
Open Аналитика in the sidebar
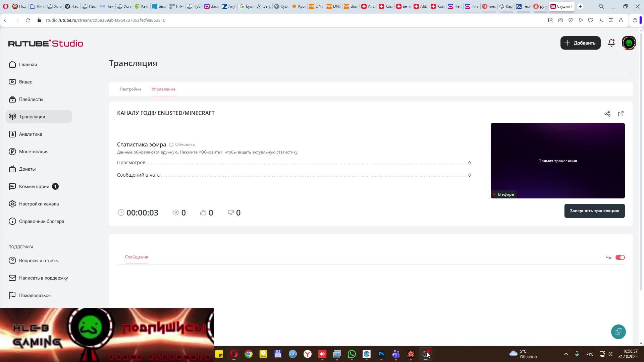click(x=30, y=134)
